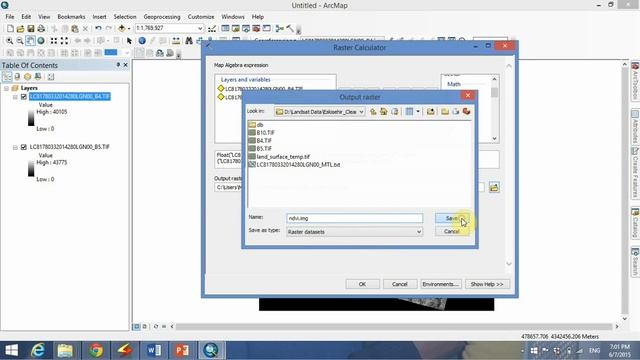Click the New Map File icon
Viewport: 640px width, 360px height.
pyautogui.click(x=10, y=29)
